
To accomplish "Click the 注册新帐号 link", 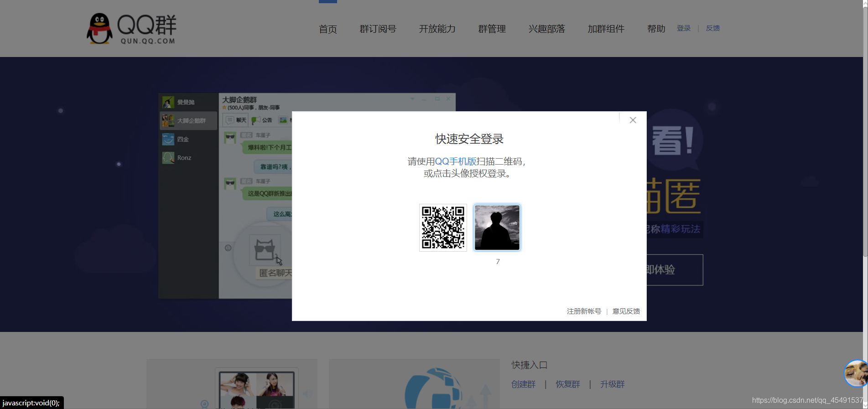I will coord(584,311).
